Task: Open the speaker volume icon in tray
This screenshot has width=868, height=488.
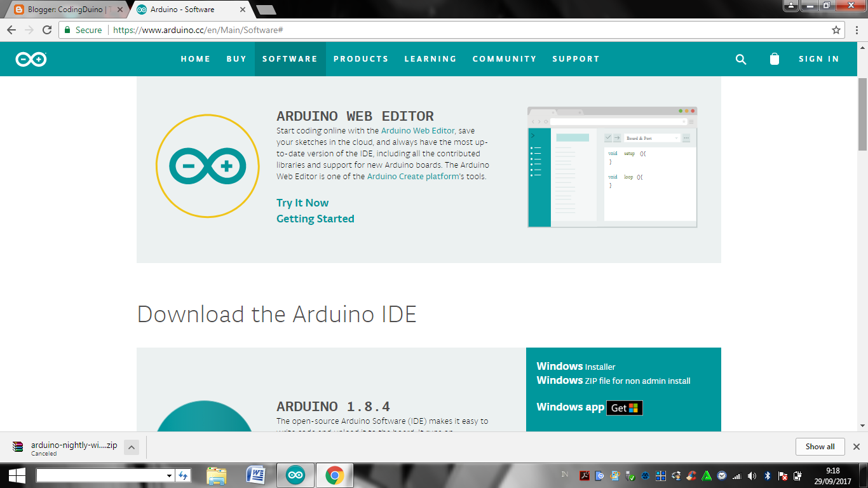Action: [x=752, y=476]
